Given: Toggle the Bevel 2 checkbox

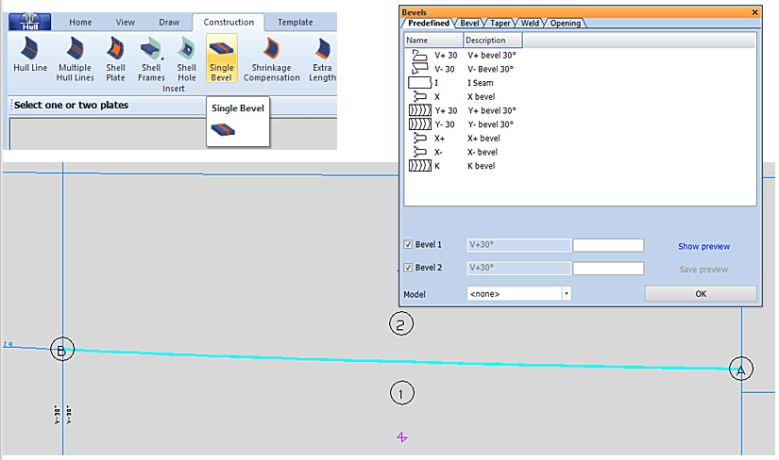Looking at the screenshot, I should [408, 268].
